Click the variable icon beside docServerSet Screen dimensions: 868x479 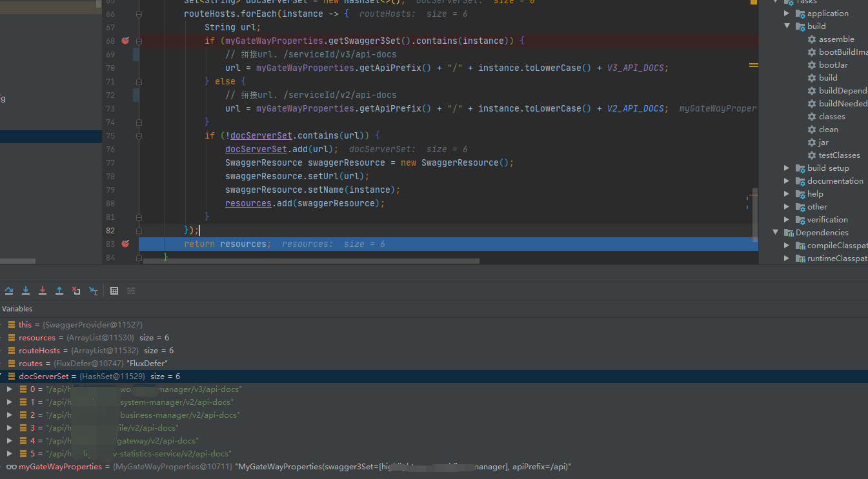(12, 376)
